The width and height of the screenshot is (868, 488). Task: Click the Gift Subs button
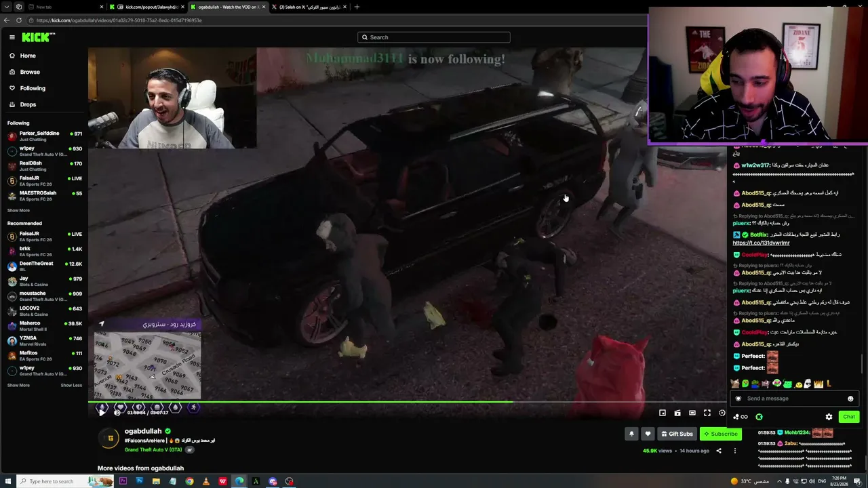pyautogui.click(x=677, y=434)
